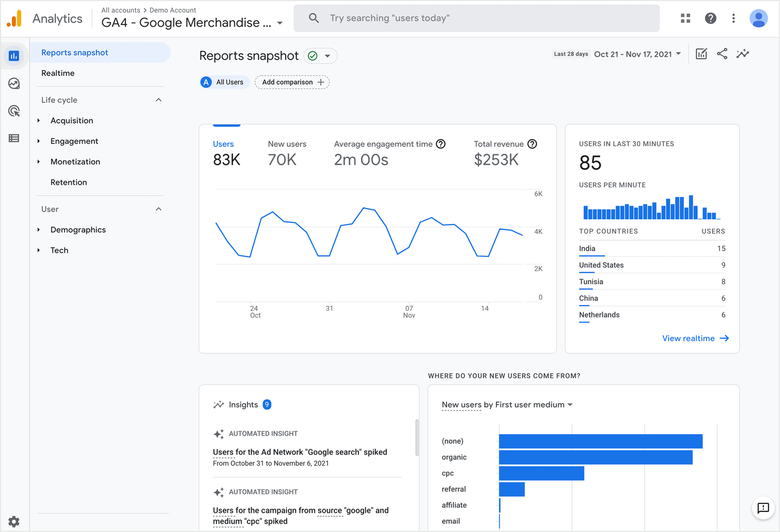780x532 pixels.
Task: Open the Admin settings gear
Action: coord(14,522)
